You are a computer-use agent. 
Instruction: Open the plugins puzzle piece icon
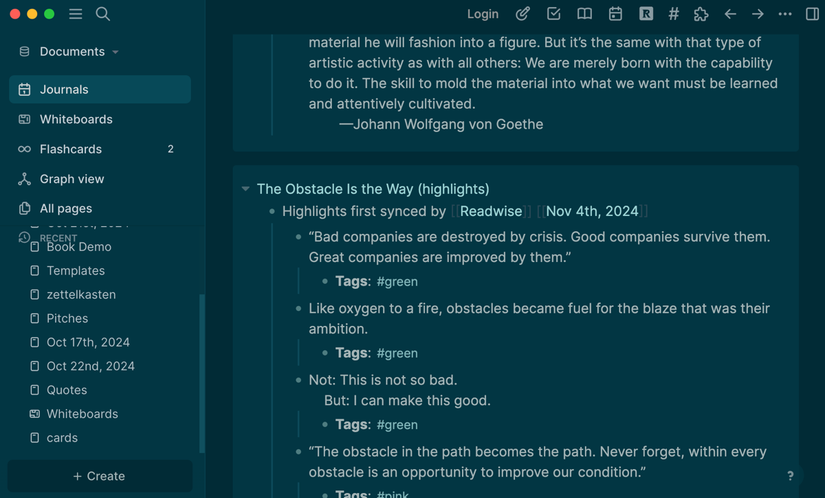701,14
